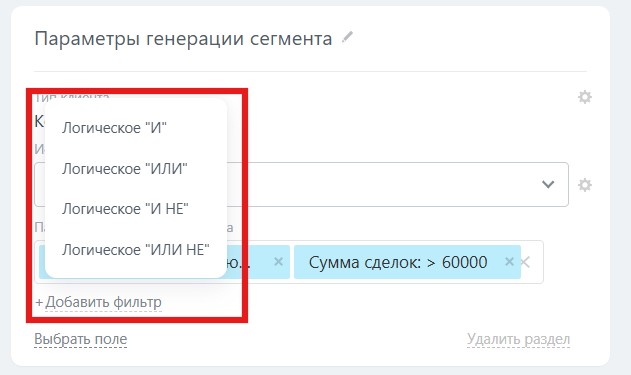Click the Удалить раздел link

(x=518, y=339)
